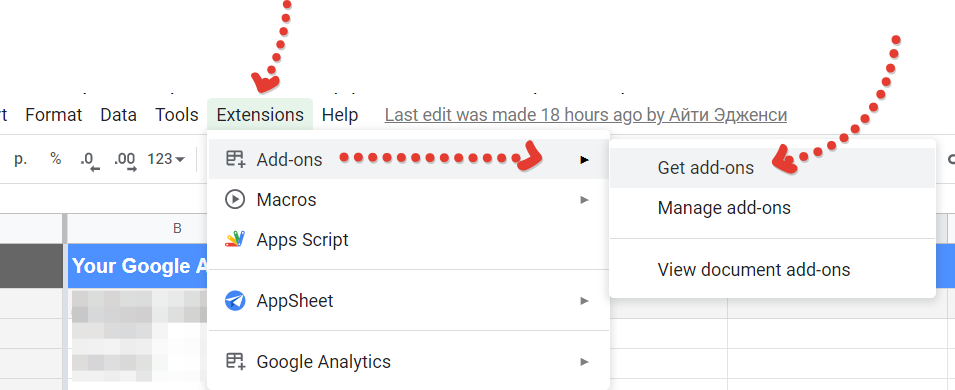Expand the Macros submenu arrow
The height and width of the screenshot is (390, 955).
tap(585, 199)
